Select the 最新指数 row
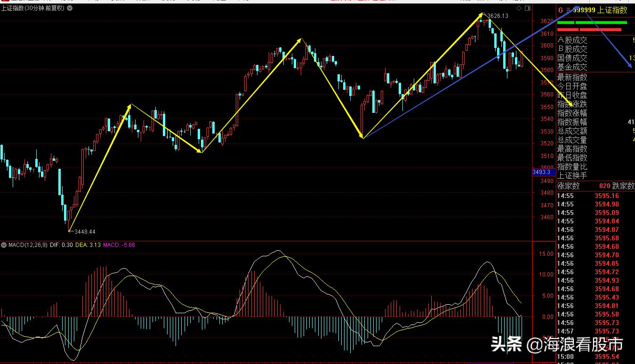This screenshot has height=364, width=635. (596, 77)
